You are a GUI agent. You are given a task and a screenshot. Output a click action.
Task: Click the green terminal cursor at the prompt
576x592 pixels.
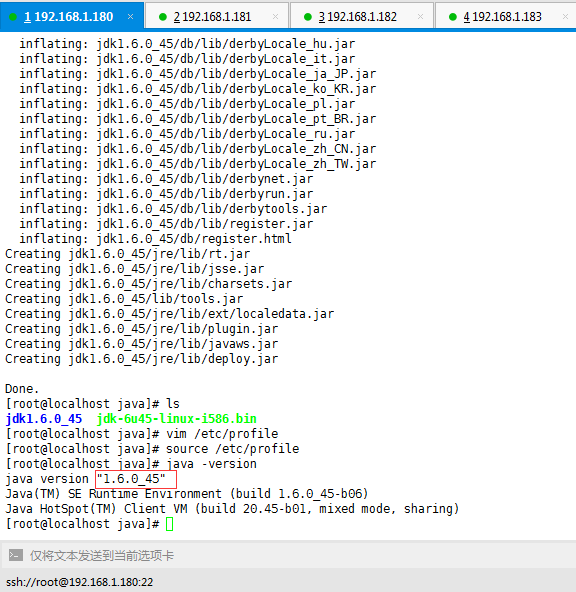coord(169,524)
